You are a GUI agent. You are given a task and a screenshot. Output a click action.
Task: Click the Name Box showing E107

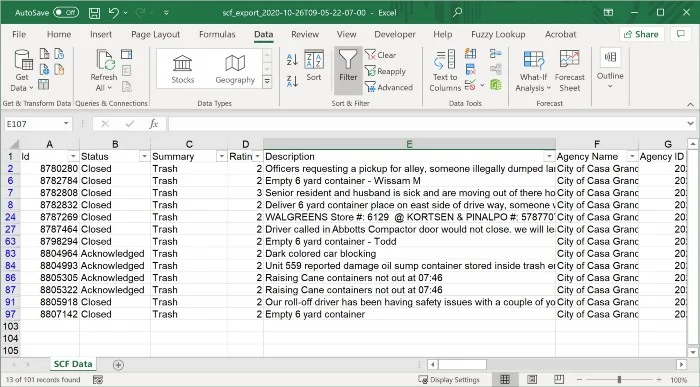(x=33, y=124)
